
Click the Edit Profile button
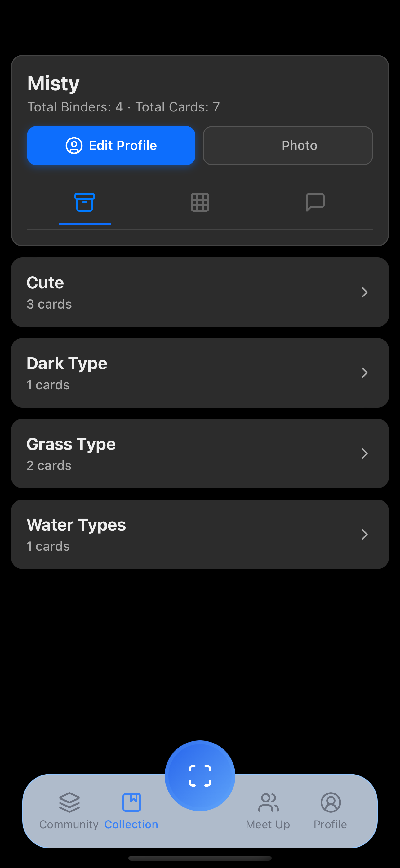tap(111, 146)
